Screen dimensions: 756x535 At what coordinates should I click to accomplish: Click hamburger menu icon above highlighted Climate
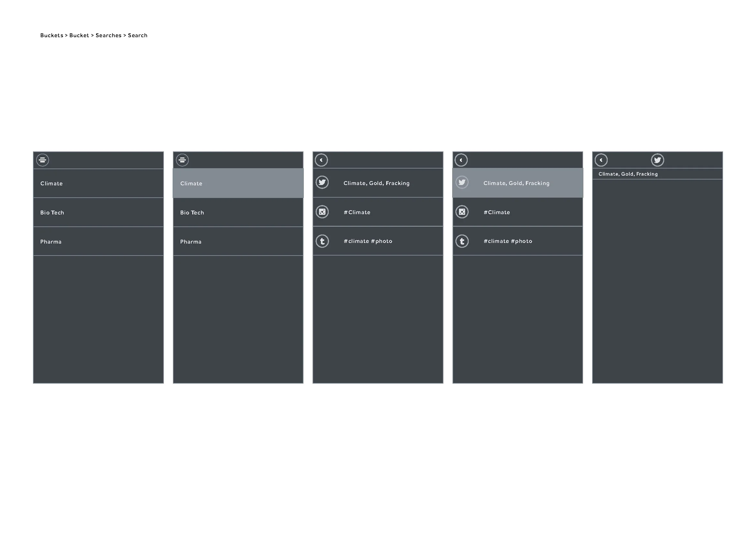click(x=182, y=160)
